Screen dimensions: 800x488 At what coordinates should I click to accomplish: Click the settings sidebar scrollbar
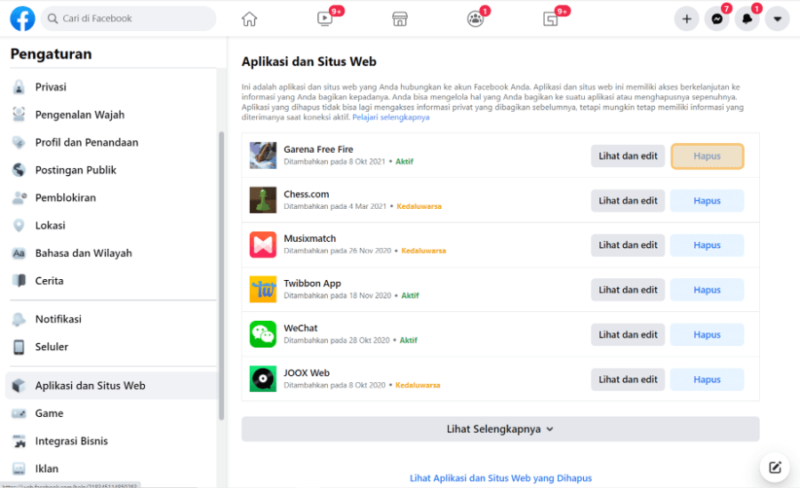pos(221,276)
